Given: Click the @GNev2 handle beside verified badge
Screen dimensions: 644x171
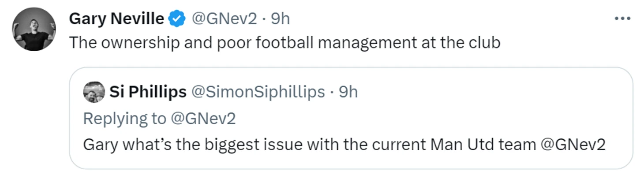Looking at the screenshot, I should (224, 19).
